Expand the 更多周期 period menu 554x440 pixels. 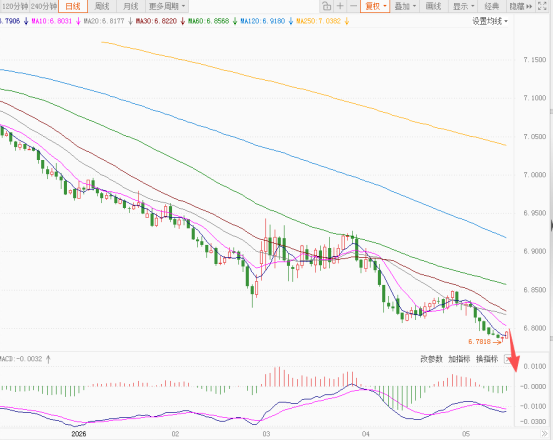167,6
